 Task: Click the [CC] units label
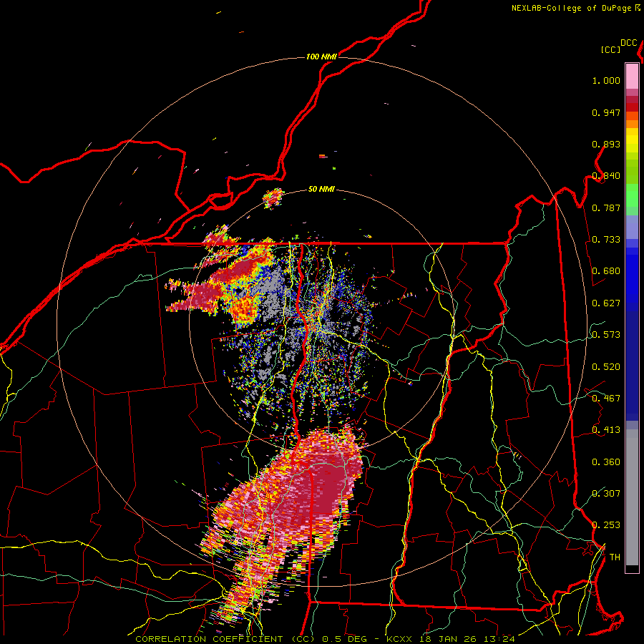(x=610, y=49)
